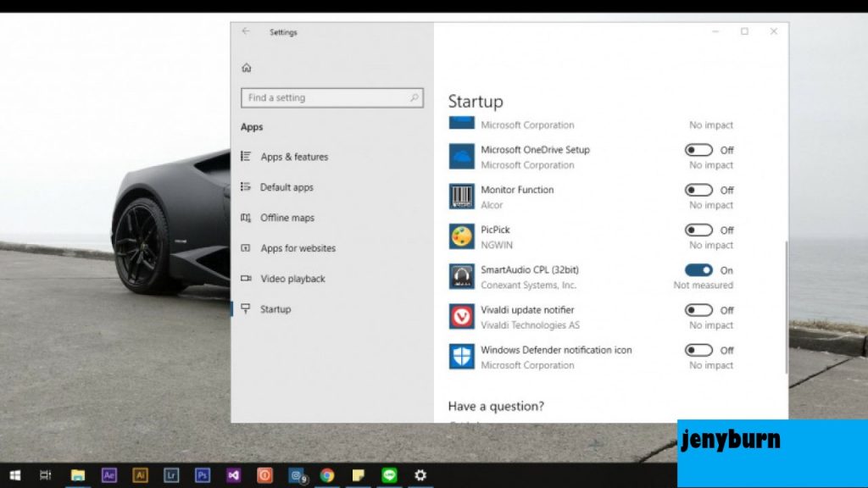Viewport: 868px width, 488px height.
Task: Launch Adobe Photoshop from the taskbar
Action: (203, 475)
